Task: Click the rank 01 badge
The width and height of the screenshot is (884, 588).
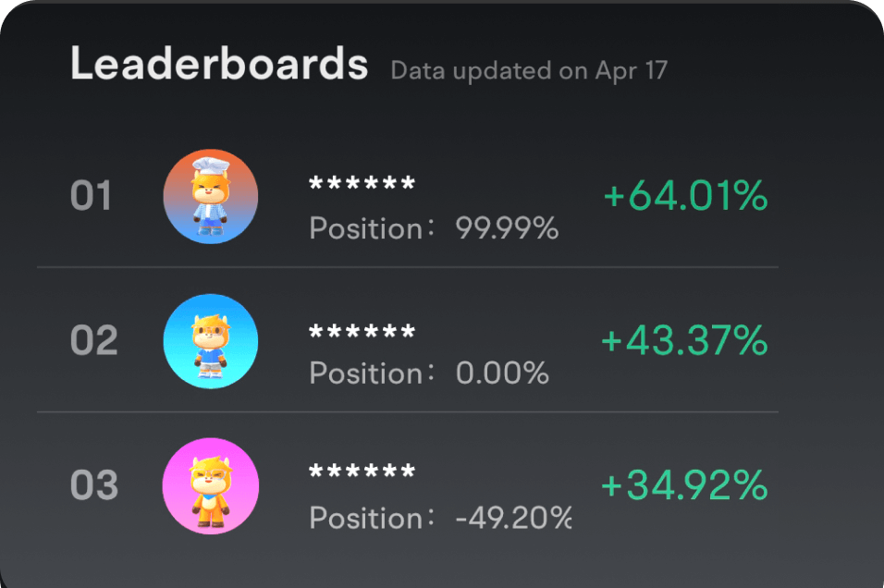Action: [x=92, y=196]
